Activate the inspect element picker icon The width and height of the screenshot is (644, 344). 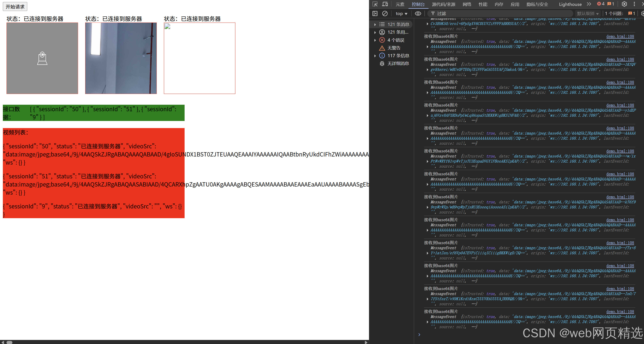(375, 4)
